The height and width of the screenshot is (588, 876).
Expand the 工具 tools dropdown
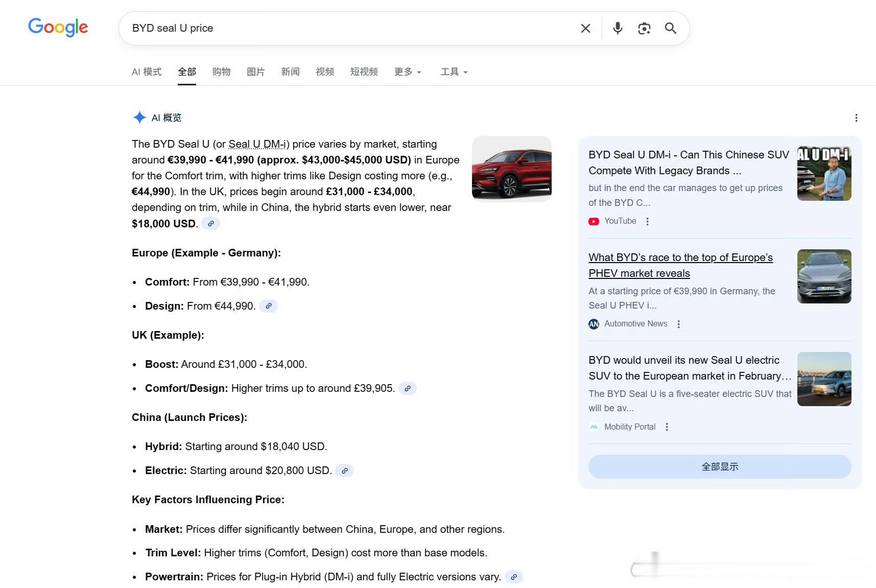click(454, 72)
